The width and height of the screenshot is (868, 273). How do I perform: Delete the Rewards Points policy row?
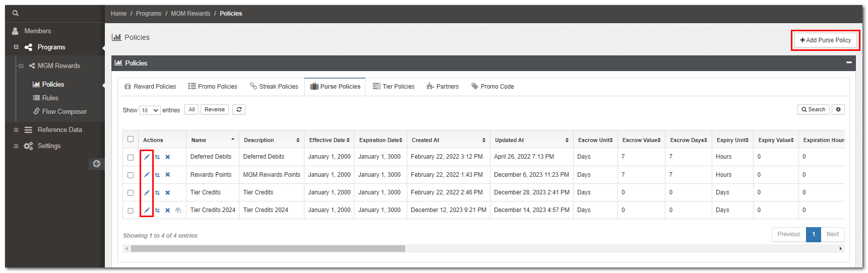click(168, 175)
